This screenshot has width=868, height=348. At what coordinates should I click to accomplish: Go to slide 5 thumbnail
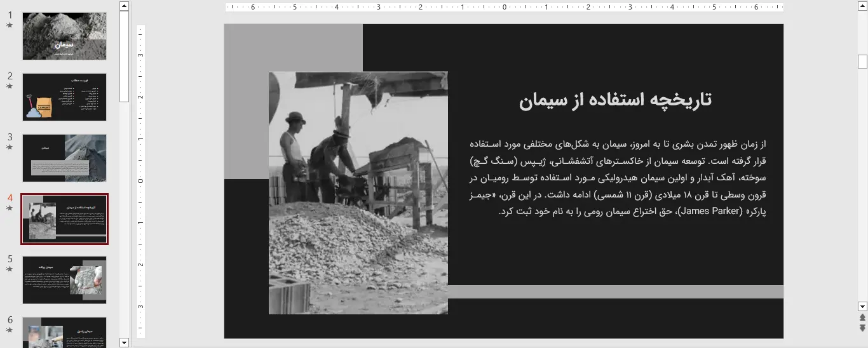(x=64, y=280)
